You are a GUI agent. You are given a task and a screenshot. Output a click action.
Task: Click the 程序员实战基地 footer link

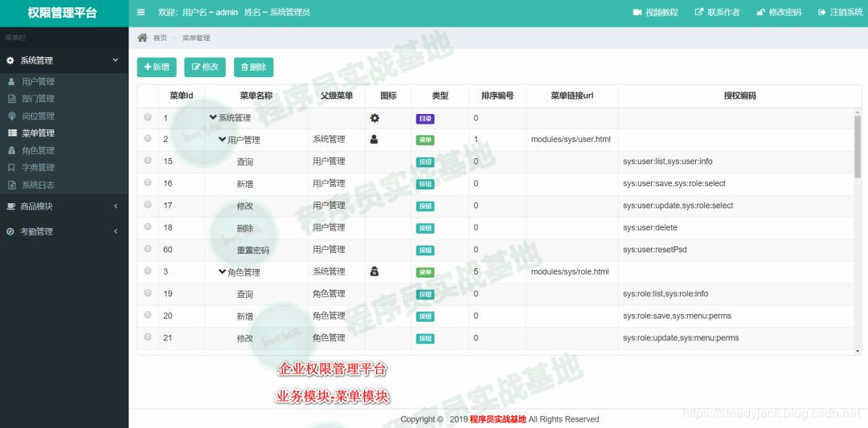pos(497,419)
